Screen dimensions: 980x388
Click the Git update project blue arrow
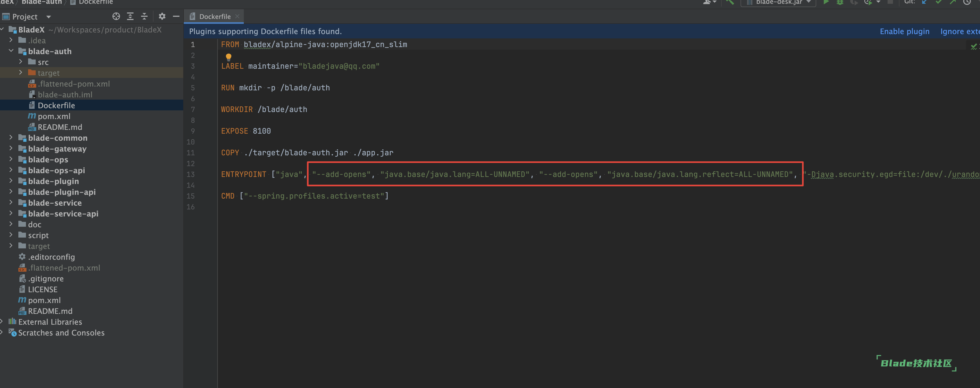click(x=924, y=2)
